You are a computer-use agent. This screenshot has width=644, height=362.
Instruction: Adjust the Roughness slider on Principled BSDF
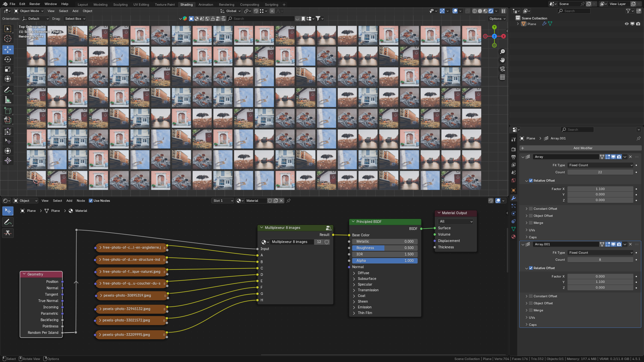tap(385, 248)
